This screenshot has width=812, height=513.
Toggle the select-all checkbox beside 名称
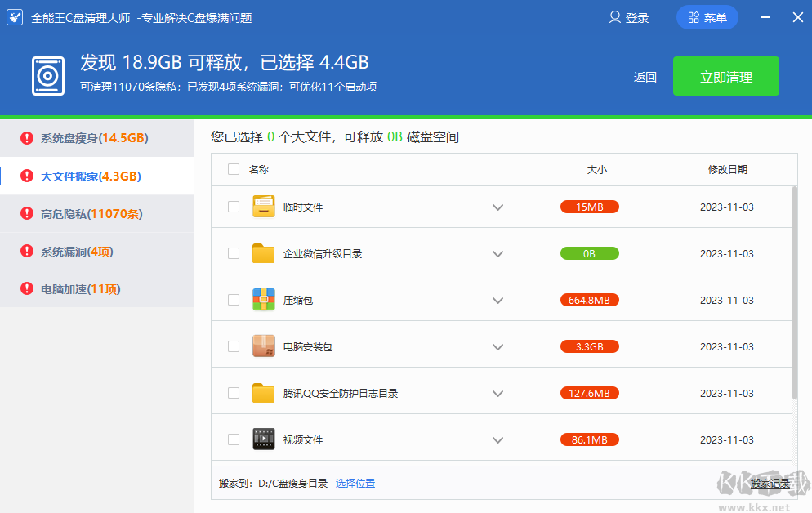[233, 169]
